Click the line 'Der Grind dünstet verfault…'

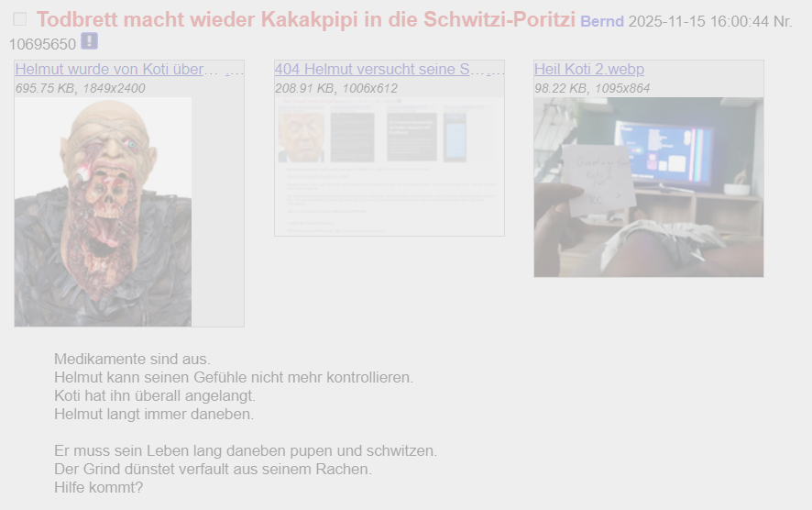tap(213, 470)
